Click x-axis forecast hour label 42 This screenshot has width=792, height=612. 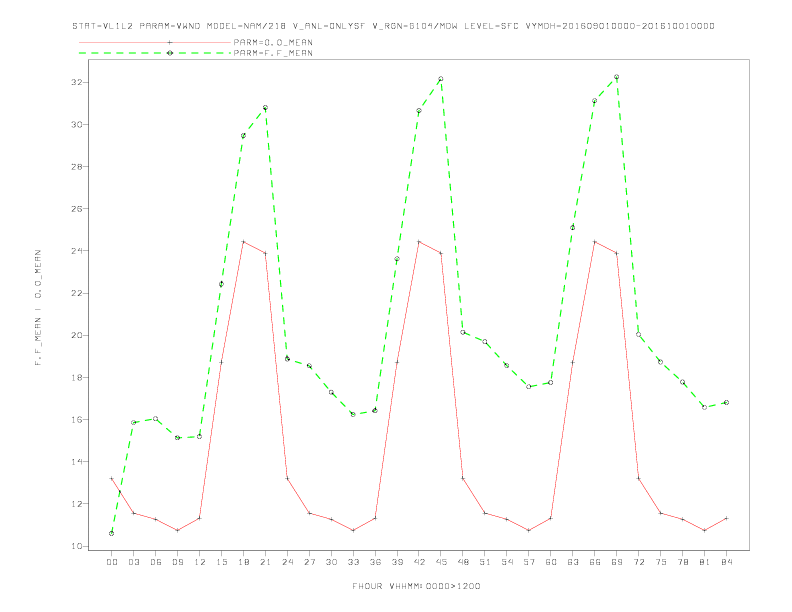pos(419,562)
